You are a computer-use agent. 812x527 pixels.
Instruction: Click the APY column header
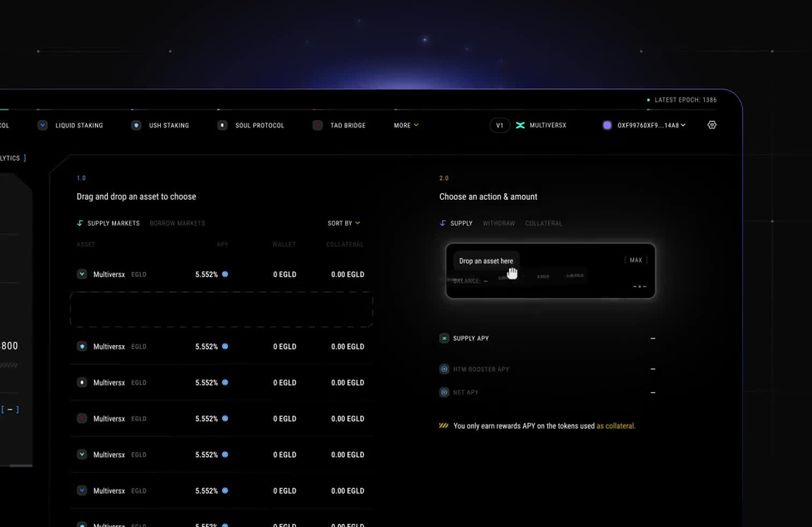pyautogui.click(x=222, y=244)
